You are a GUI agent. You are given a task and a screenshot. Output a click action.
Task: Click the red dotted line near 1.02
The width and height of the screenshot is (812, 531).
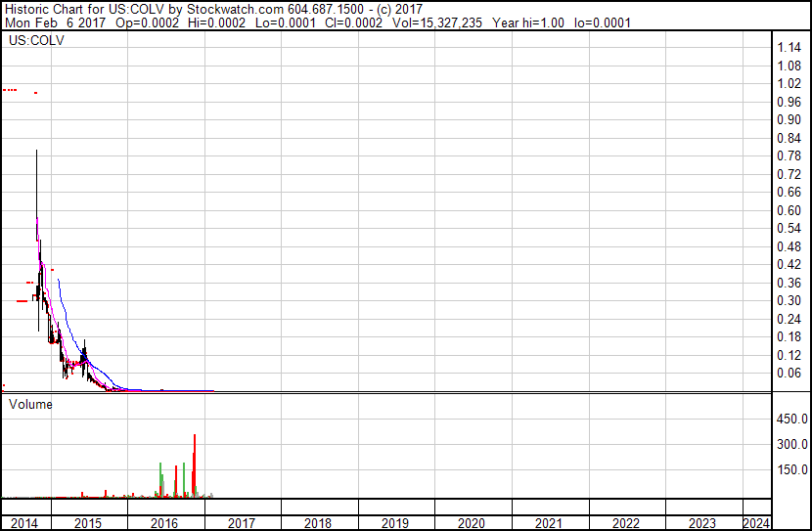[10, 90]
